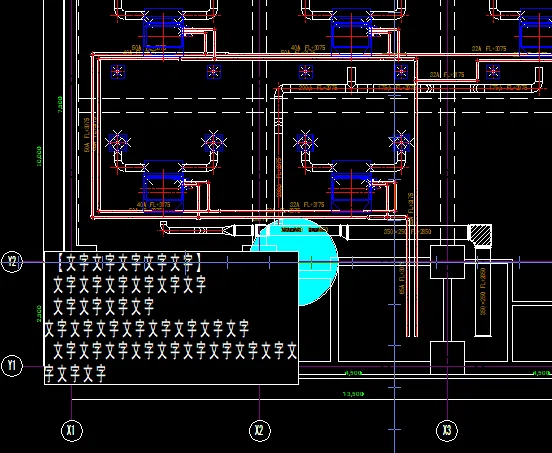Select the X3 grid axis bubble
This screenshot has height=453, width=552.
(447, 430)
